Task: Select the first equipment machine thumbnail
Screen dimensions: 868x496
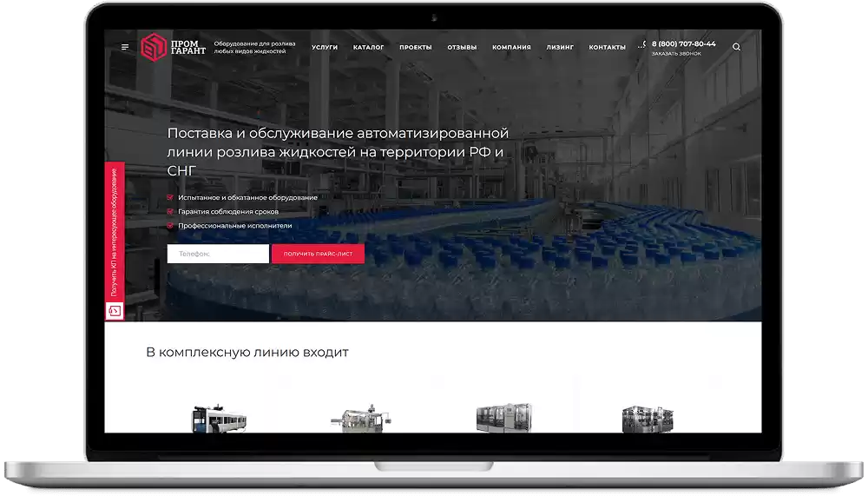Action: 219,419
